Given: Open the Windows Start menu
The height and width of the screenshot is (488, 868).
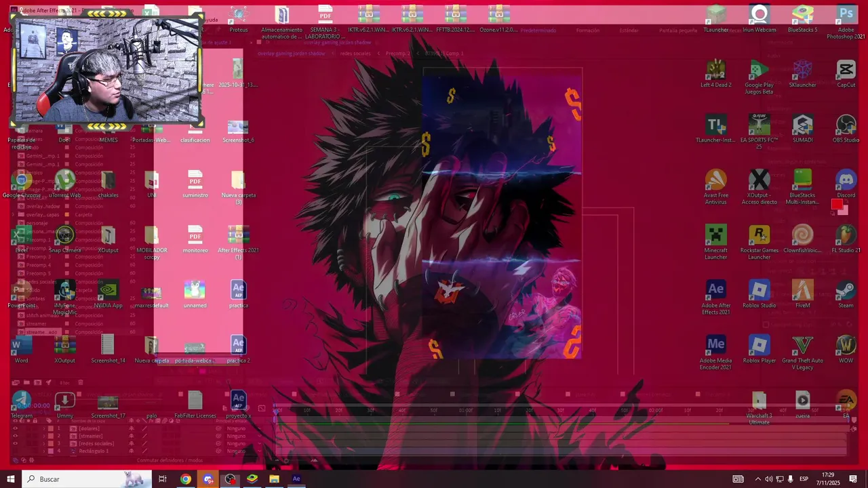Looking at the screenshot, I should (x=10, y=479).
